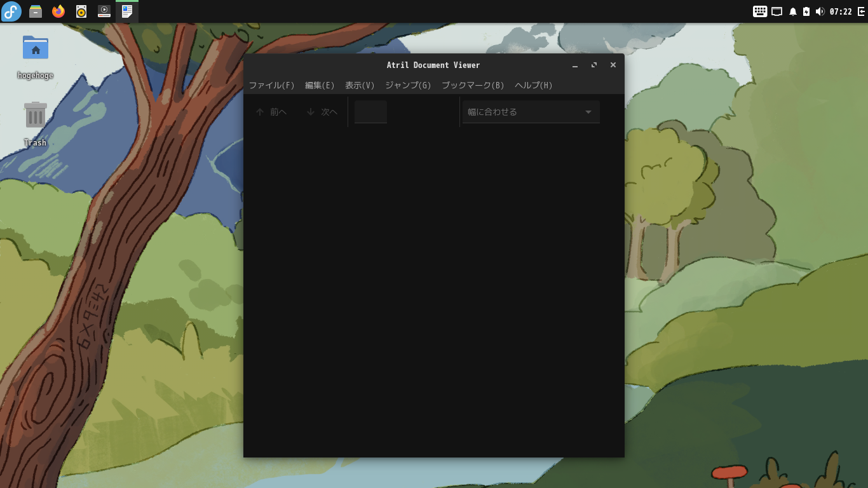Viewport: 868px width, 488px height.
Task: Launch Firefox from the top panel
Action: point(58,11)
